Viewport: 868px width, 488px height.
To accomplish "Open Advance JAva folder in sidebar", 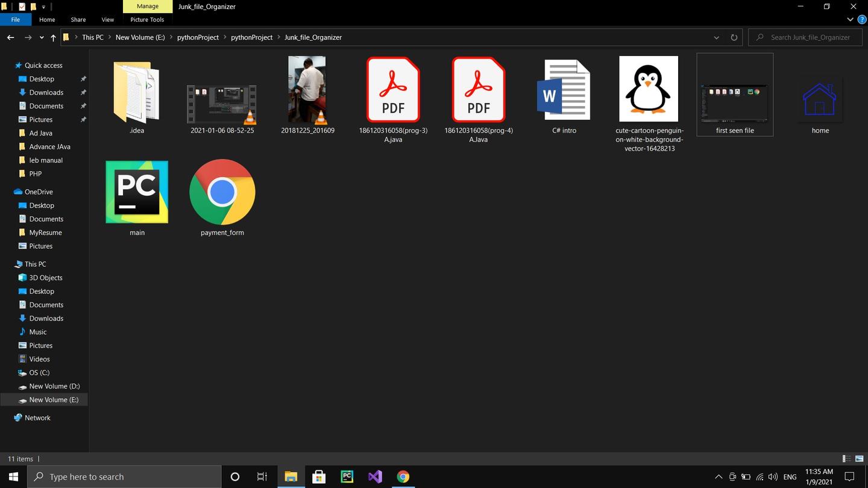I will (x=49, y=146).
